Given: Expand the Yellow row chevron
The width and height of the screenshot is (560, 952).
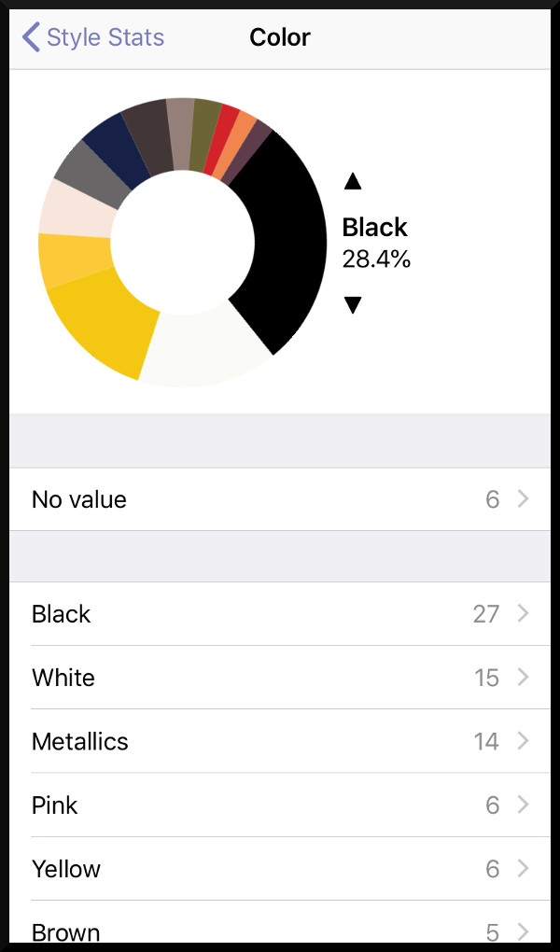Looking at the screenshot, I should pyautogui.click(x=523, y=868).
